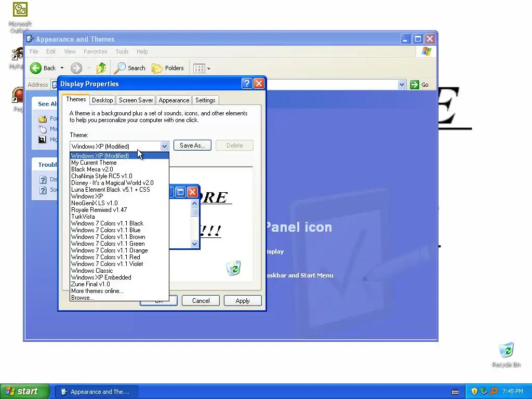The height and width of the screenshot is (399, 532).
Task: Select Luna Element Black v5.1 + CSS
Action: coord(119,190)
